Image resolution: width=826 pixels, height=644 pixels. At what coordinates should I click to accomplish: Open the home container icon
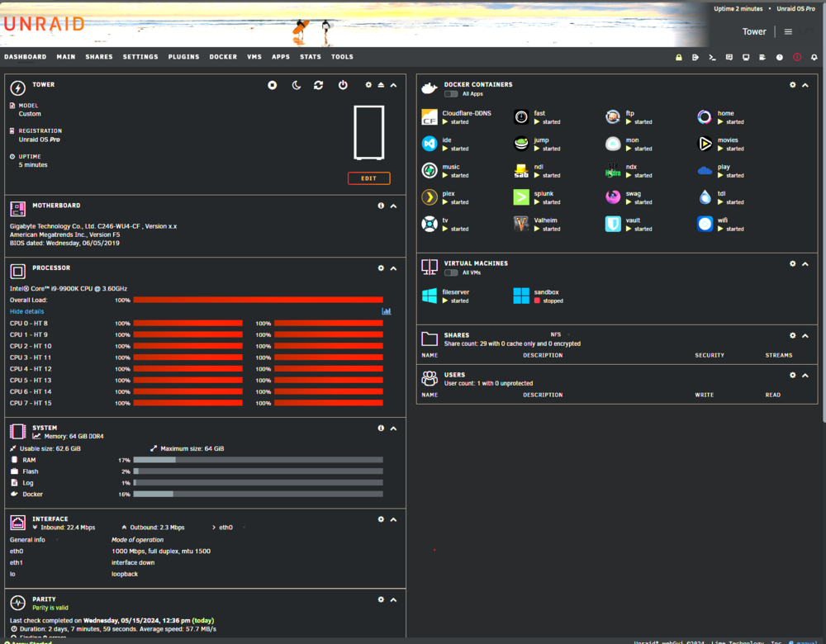pos(705,117)
